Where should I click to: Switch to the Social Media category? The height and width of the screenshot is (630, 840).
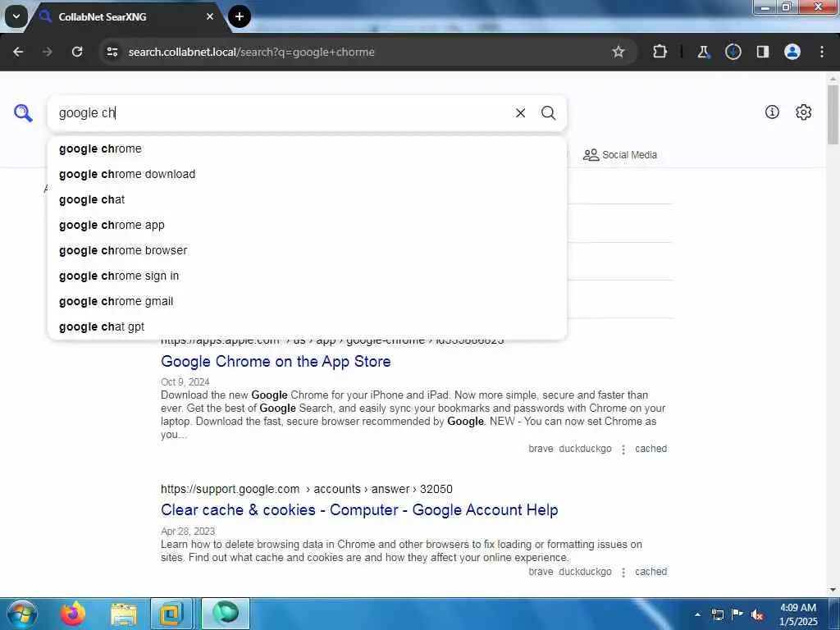click(x=620, y=155)
